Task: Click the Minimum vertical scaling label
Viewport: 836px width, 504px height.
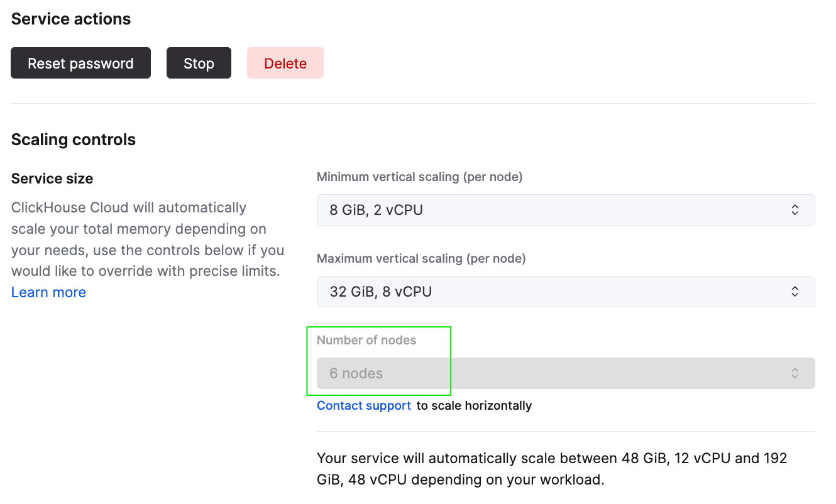Action: click(x=419, y=177)
